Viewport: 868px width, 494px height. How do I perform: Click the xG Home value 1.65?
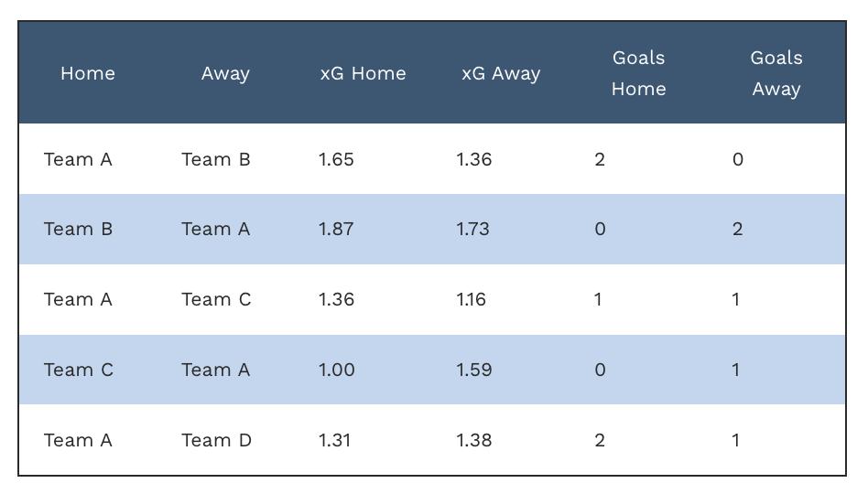tap(336, 159)
